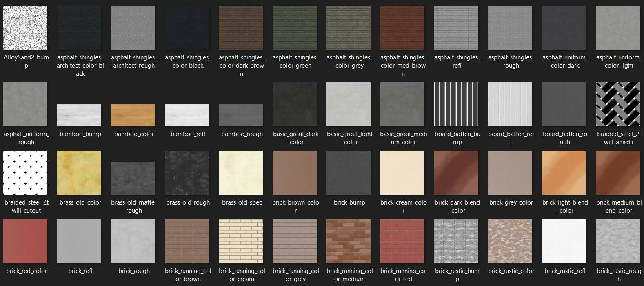Select braided_steel_2twill_anisdir woven pattern file
The image size is (644, 286).
click(618, 104)
